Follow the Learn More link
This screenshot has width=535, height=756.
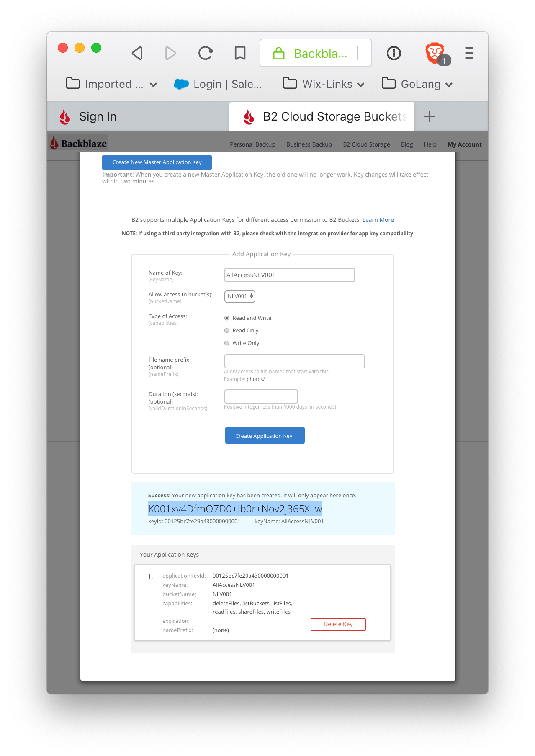[378, 220]
